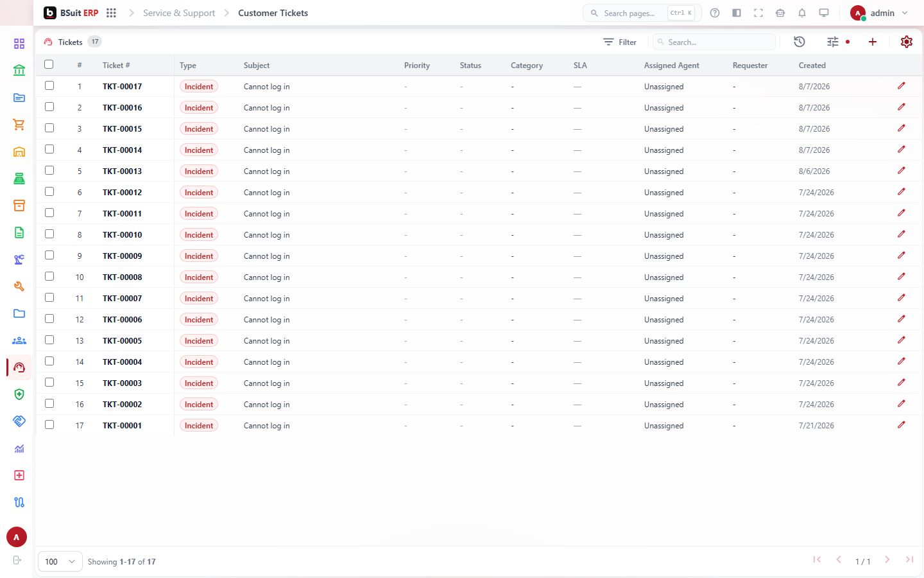
Task: Check the box for ticket TKT-00014
Action: [x=49, y=149]
